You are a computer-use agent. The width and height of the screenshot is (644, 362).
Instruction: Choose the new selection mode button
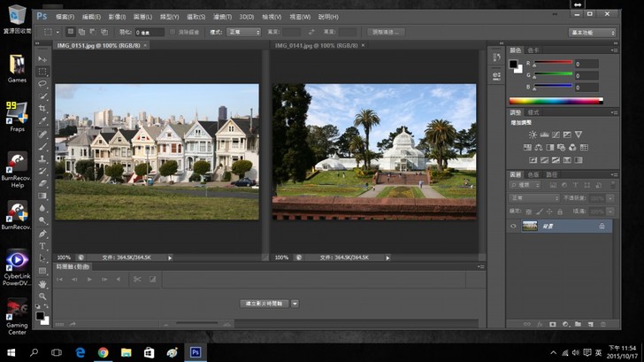point(72,32)
